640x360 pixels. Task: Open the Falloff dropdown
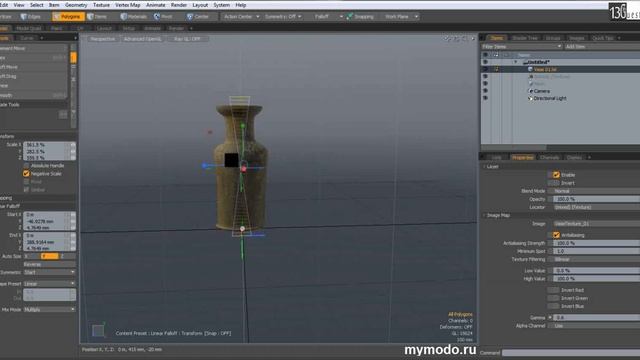pyautogui.click(x=329, y=17)
